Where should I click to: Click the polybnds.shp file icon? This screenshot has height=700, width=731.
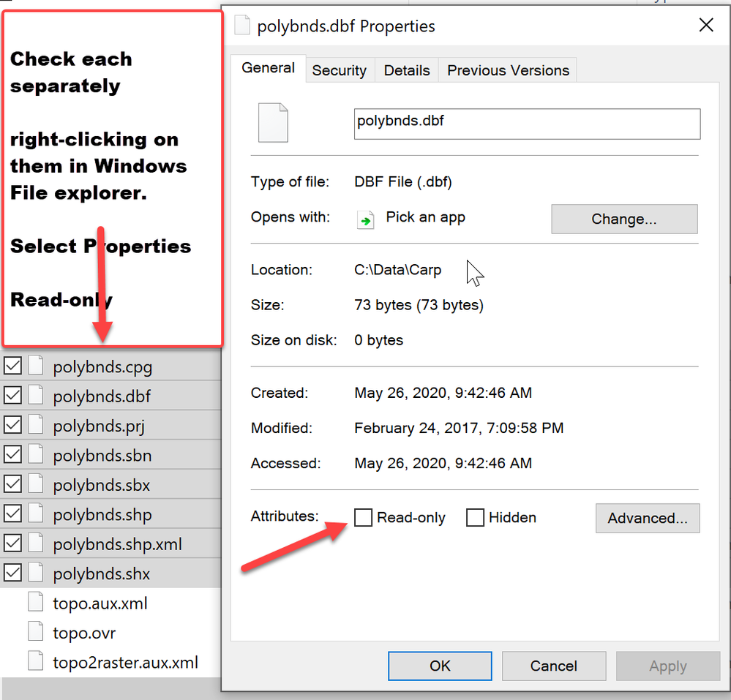pos(36,515)
